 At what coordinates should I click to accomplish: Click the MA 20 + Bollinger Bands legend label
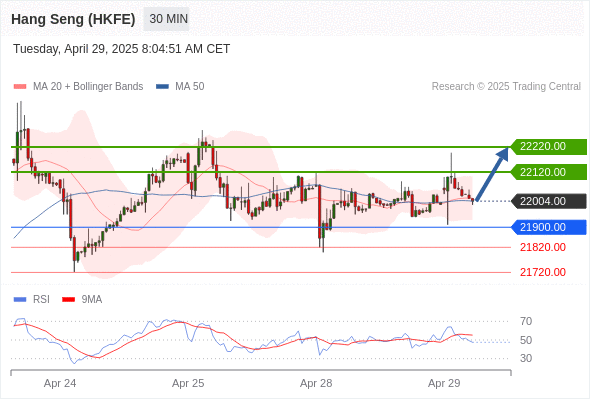[88, 87]
